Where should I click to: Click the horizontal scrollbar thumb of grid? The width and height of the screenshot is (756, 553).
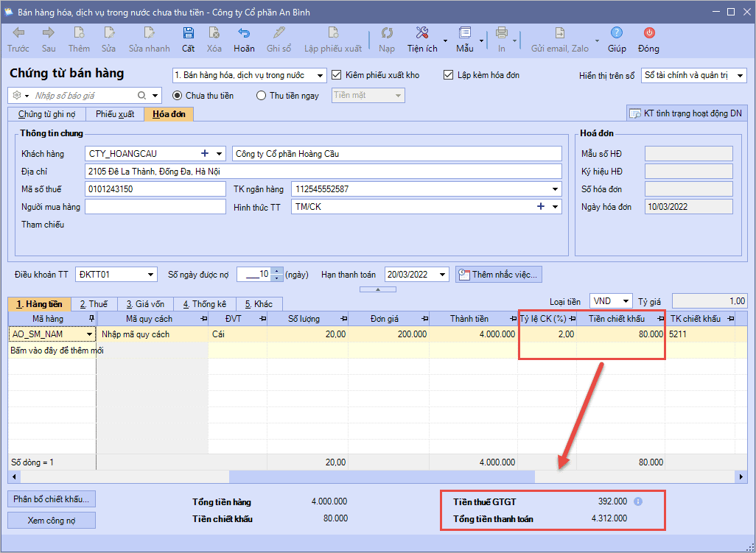(x=382, y=477)
